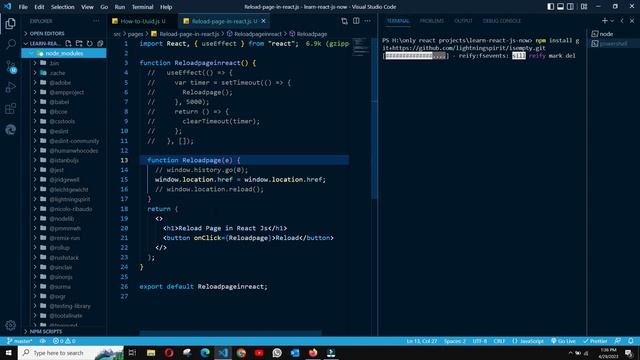Toggle the bottom panel layout icon
The height and width of the screenshot is (360, 640).
click(x=560, y=7)
